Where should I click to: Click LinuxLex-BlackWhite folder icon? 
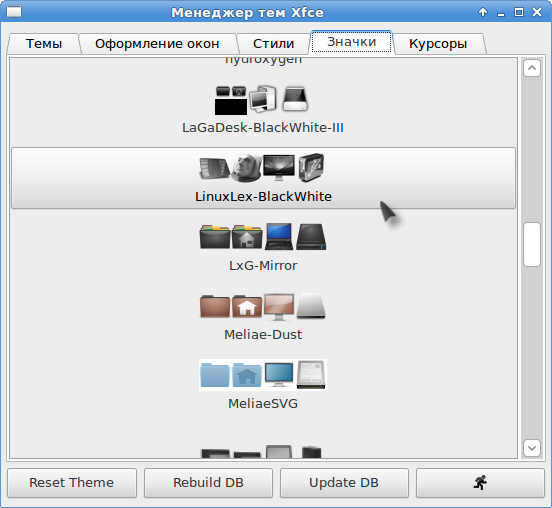tap(214, 168)
